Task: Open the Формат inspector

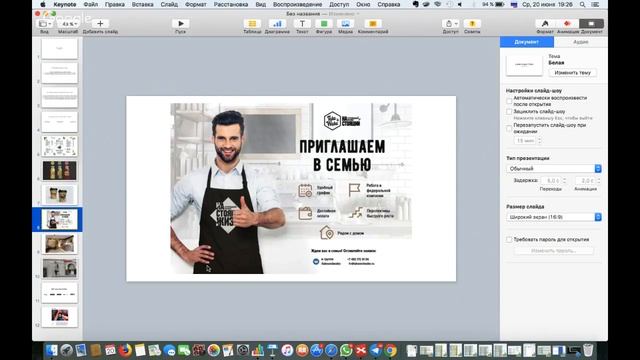Action: [545, 24]
